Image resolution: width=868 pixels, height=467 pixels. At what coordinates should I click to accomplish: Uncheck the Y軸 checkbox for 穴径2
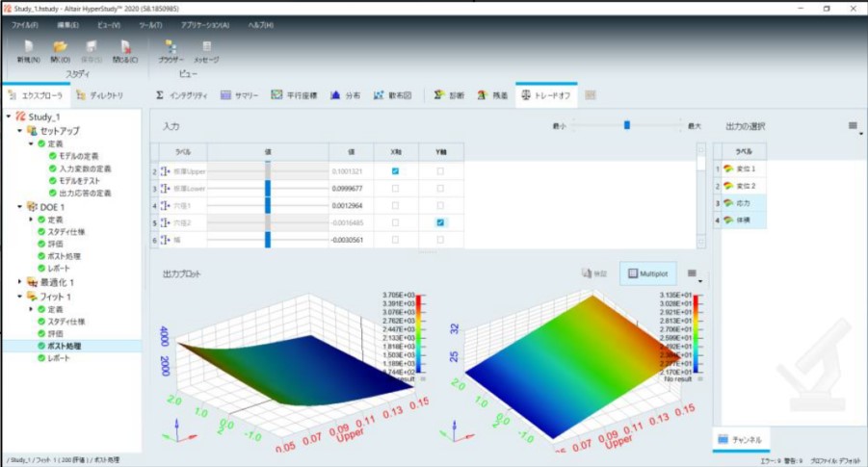[x=440, y=221]
